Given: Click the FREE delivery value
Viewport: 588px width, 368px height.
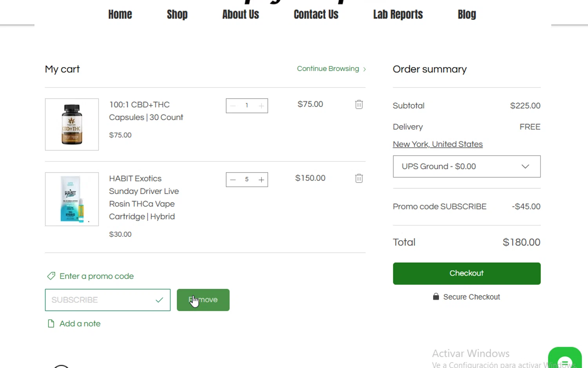Looking at the screenshot, I should 530,127.
